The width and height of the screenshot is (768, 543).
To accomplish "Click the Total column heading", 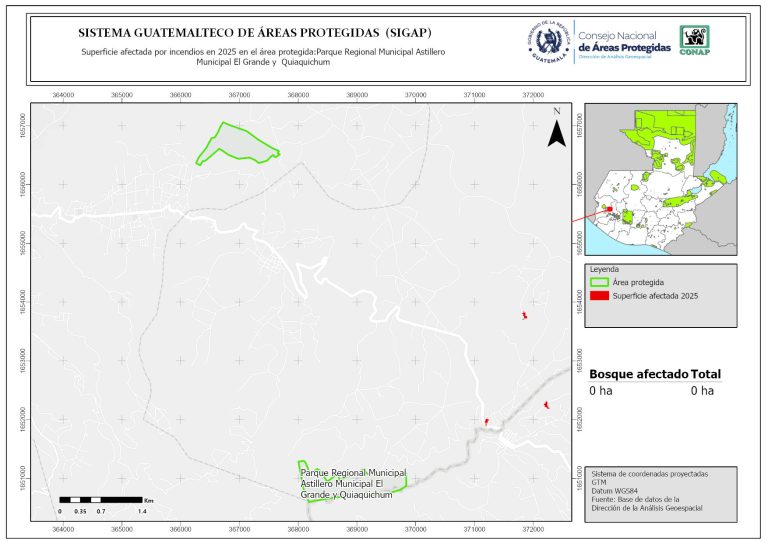I will coord(706,374).
